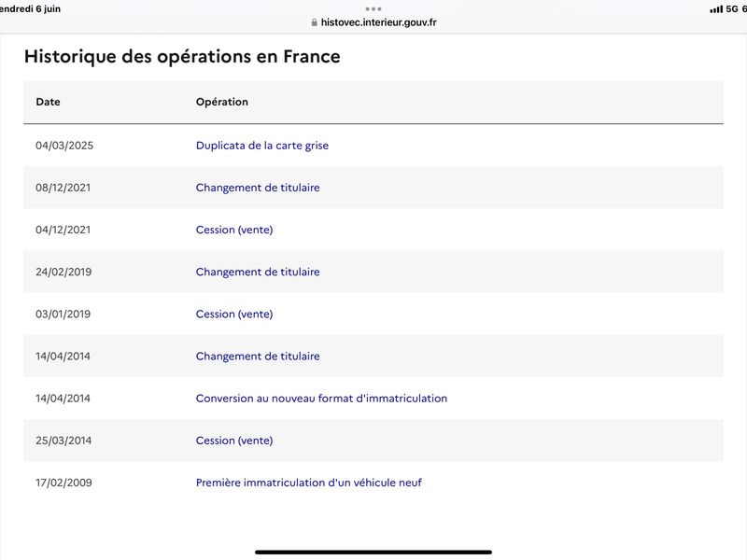This screenshot has width=747, height=560.
Task: Click the Opération column header
Action: coord(222,102)
